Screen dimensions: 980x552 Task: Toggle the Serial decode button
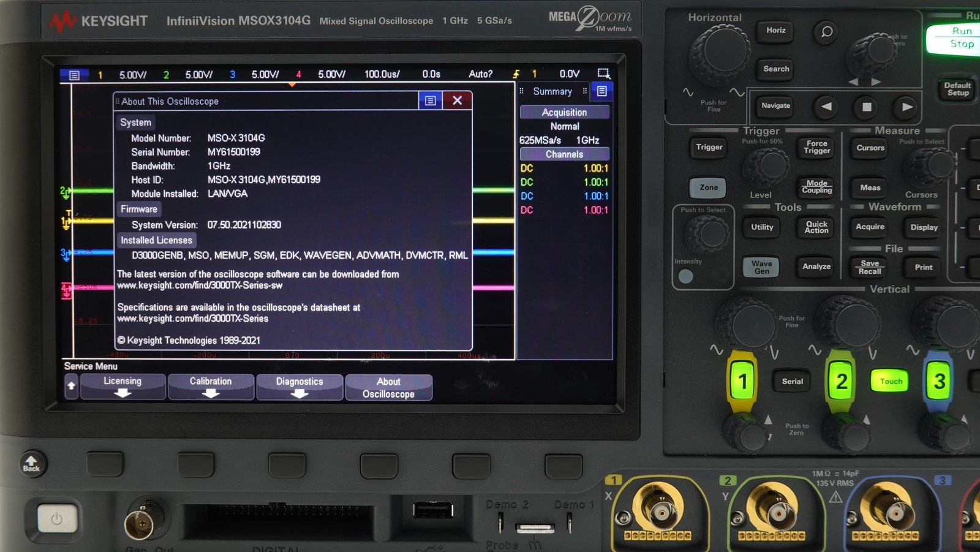click(792, 381)
